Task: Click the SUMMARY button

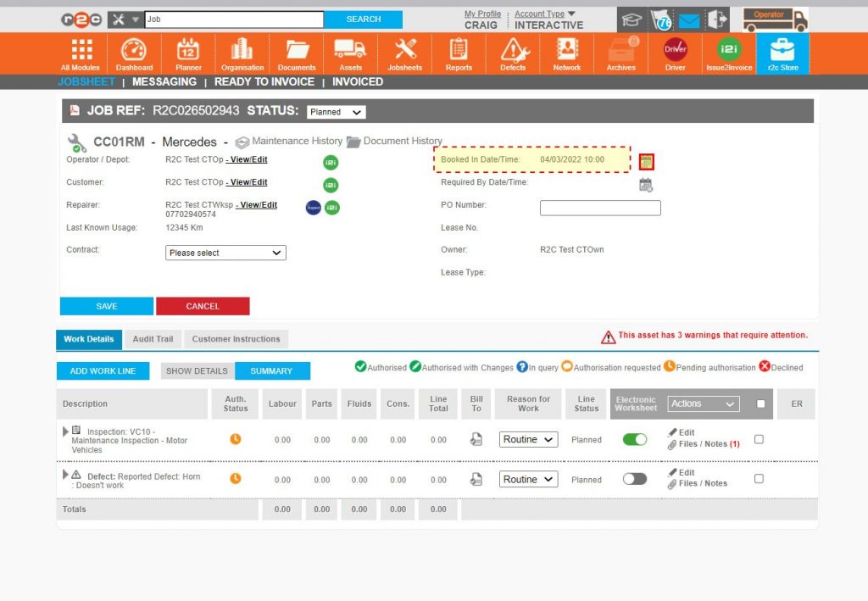Action: coord(271,370)
